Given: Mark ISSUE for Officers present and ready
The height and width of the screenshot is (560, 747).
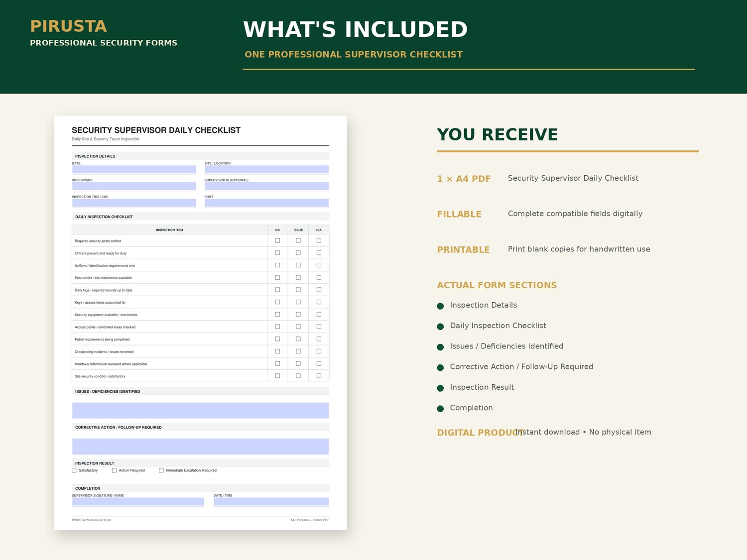Looking at the screenshot, I should point(298,253).
